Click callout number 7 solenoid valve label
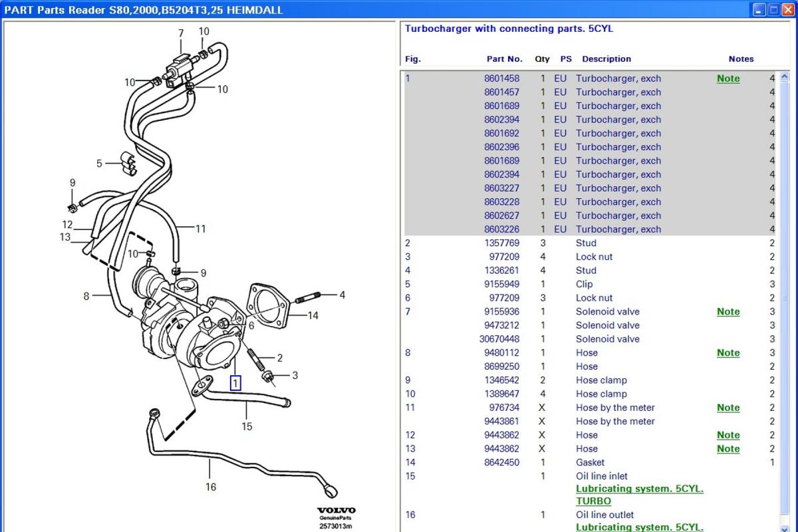The height and width of the screenshot is (532, 798). tap(180, 33)
